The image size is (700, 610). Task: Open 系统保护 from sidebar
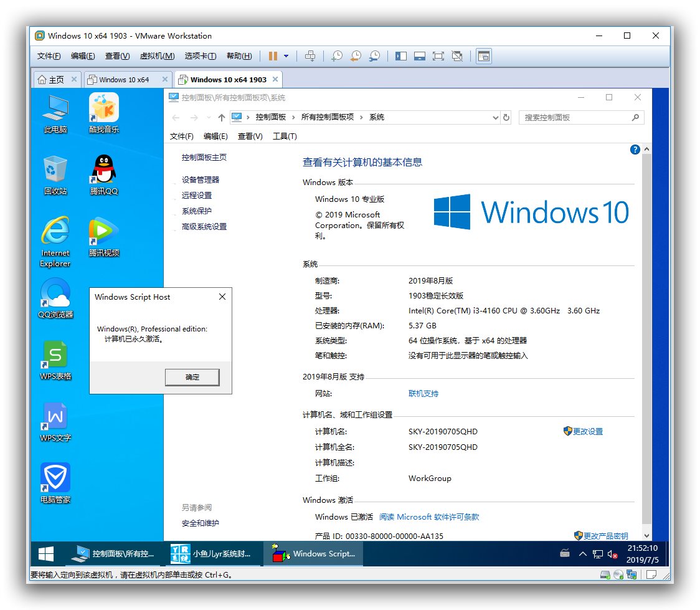point(197,211)
